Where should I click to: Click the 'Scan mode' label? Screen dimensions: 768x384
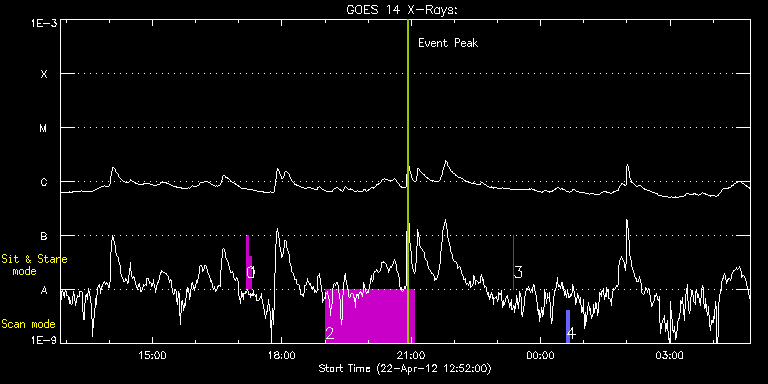(x=28, y=324)
